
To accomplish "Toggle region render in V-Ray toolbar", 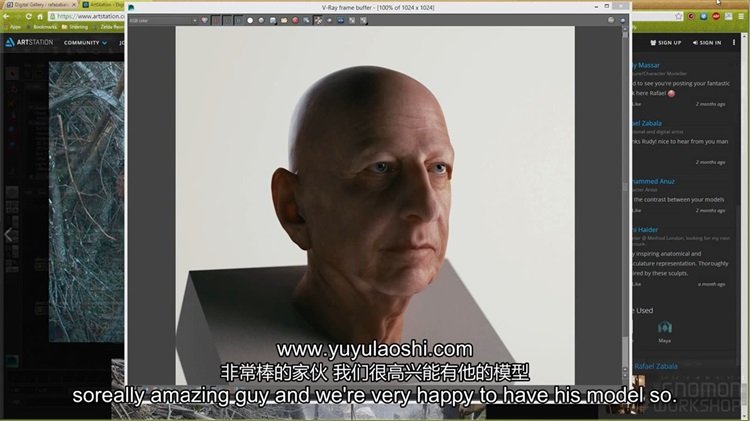I will tap(330, 21).
